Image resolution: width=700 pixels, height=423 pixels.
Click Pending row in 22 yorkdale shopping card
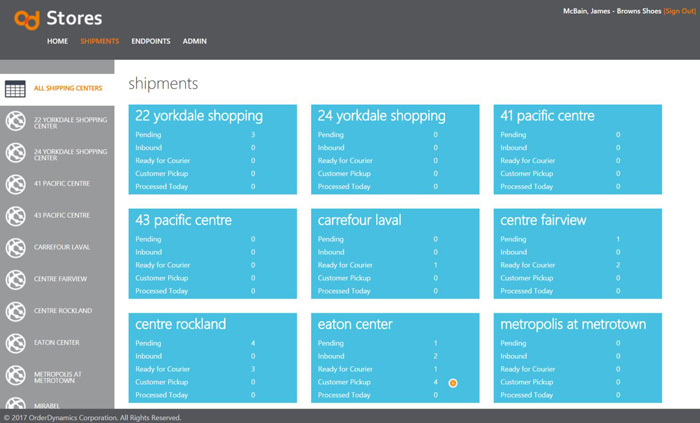(196, 135)
